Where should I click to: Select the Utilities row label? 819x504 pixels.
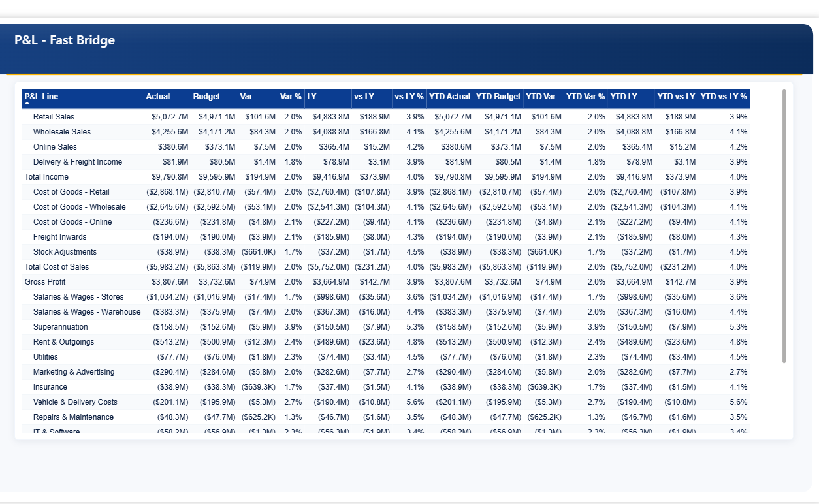pos(46,357)
